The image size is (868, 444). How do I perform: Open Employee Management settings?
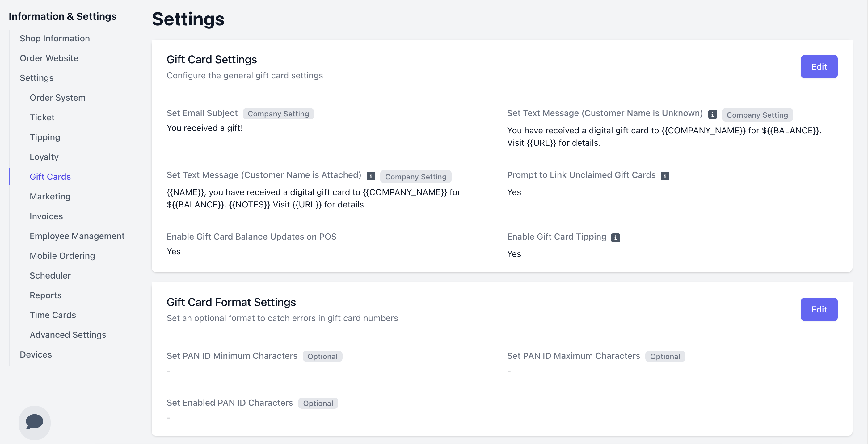(77, 236)
